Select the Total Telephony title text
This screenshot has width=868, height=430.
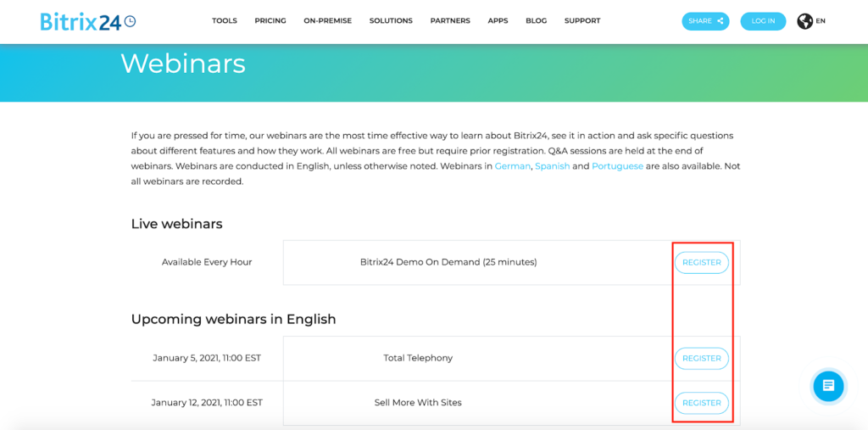pyautogui.click(x=418, y=358)
